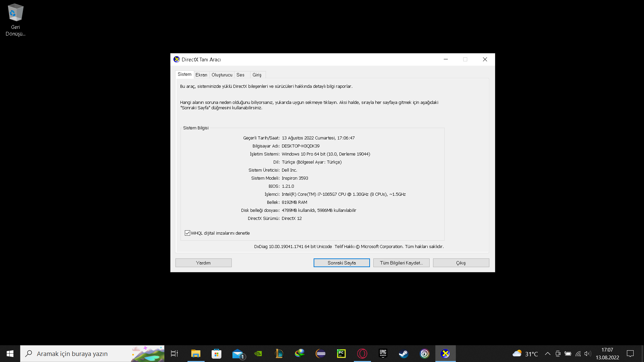
Task: Open the Eclipse IDE taskbar icon
Action: (320, 354)
